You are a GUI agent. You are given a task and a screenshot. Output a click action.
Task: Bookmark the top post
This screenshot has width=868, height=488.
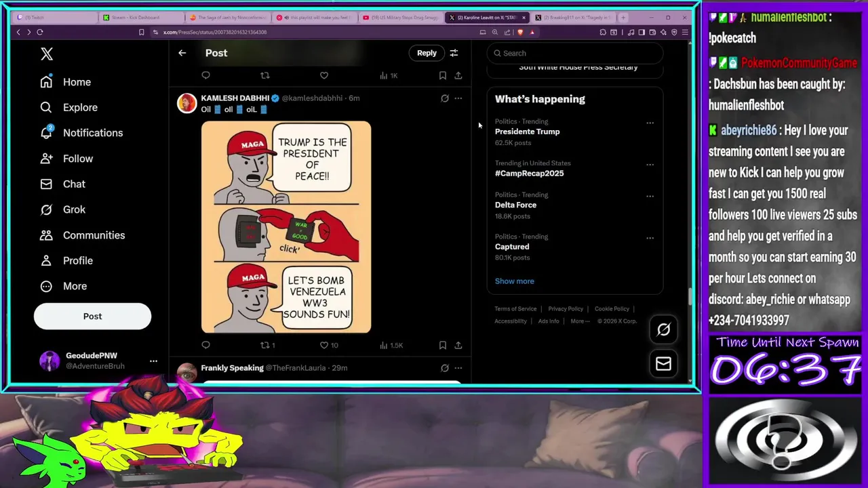[x=442, y=75]
